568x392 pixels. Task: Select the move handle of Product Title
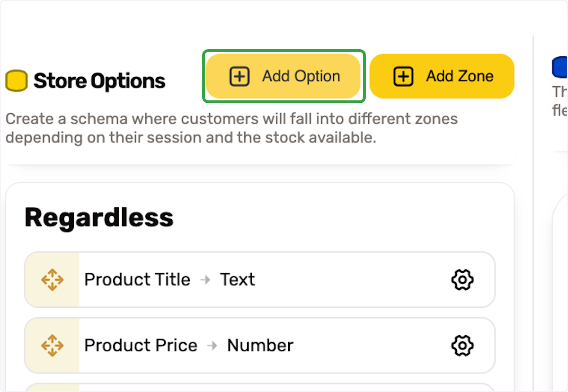point(52,280)
